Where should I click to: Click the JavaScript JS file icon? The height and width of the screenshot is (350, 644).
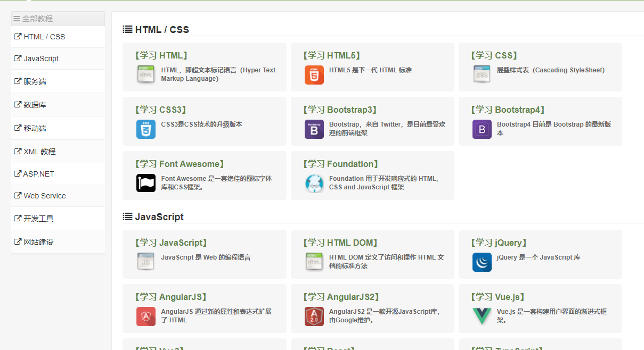[146, 262]
